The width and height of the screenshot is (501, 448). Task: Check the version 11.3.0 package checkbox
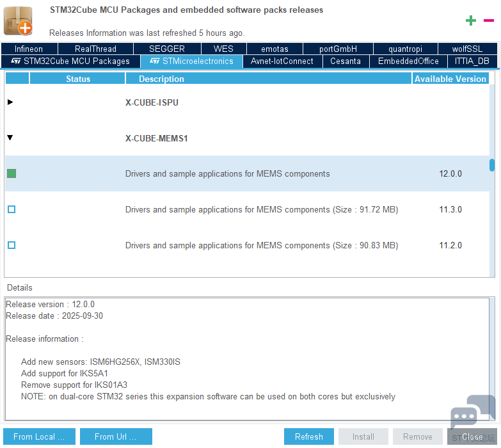pyautogui.click(x=12, y=209)
